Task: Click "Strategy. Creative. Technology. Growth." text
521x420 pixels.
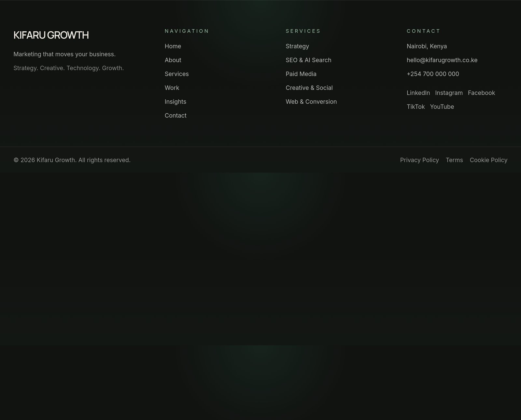Action: [x=69, y=68]
